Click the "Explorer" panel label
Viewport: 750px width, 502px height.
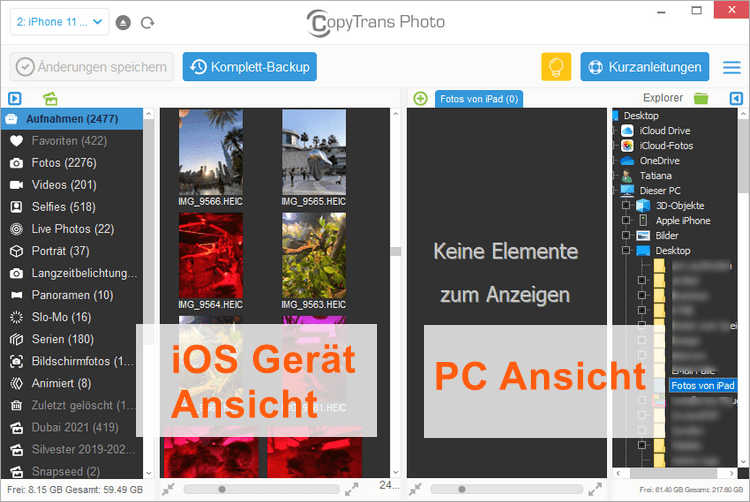pos(662,98)
